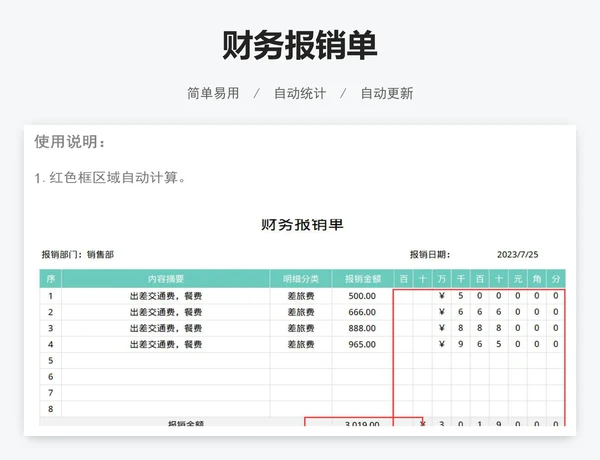Select the 666.00 amount cell

click(362, 312)
